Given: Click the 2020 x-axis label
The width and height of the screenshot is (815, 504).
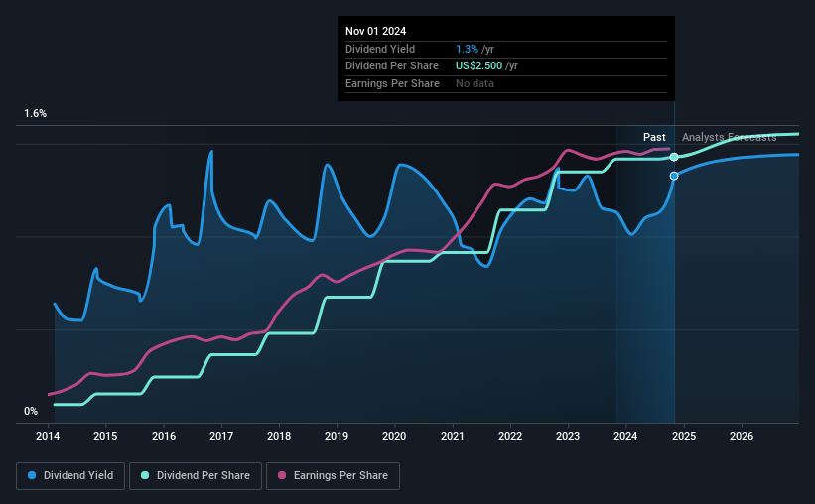Looking at the screenshot, I should pos(394,436).
